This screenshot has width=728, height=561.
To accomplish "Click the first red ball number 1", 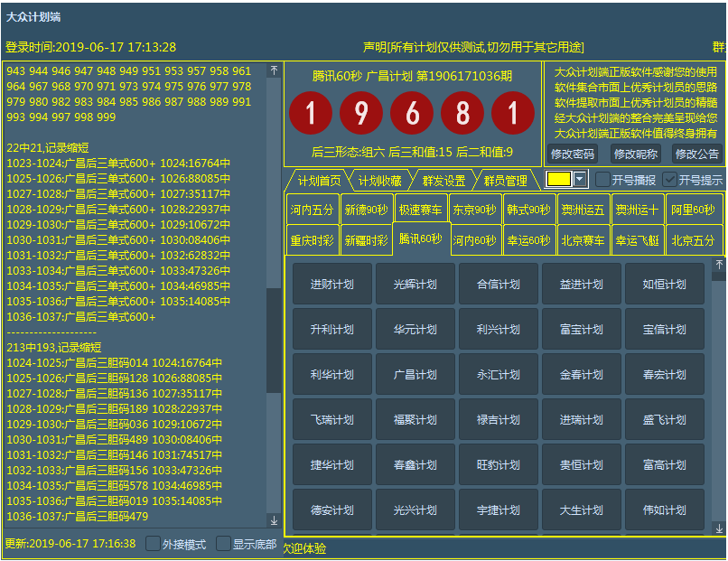I will click(x=311, y=114).
